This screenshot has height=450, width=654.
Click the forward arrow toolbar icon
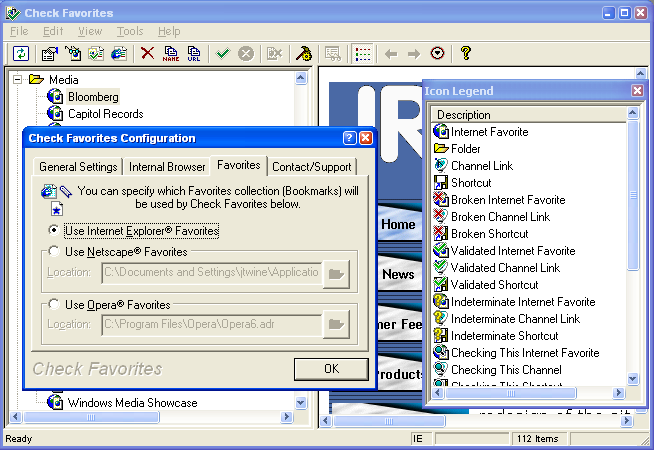(x=414, y=53)
